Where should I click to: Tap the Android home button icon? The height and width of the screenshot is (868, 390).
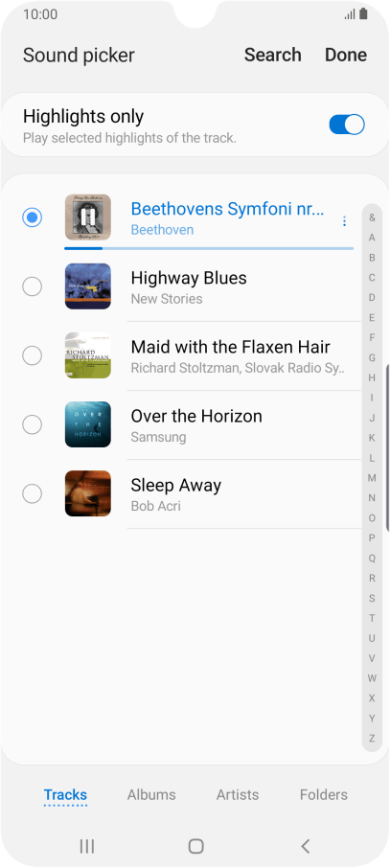(195, 845)
